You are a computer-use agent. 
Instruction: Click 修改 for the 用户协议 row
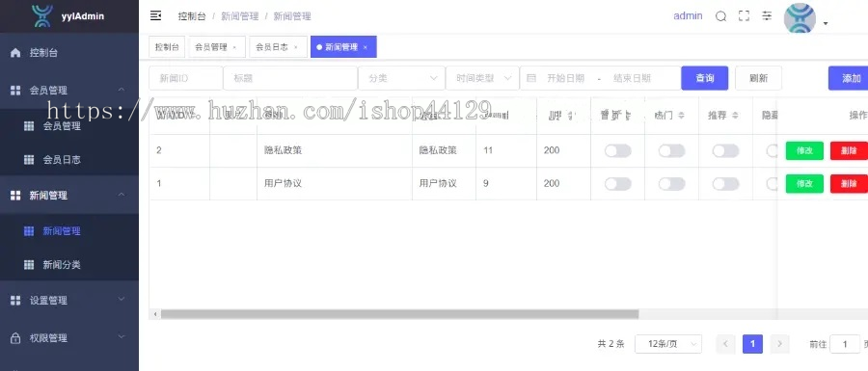[x=804, y=183]
